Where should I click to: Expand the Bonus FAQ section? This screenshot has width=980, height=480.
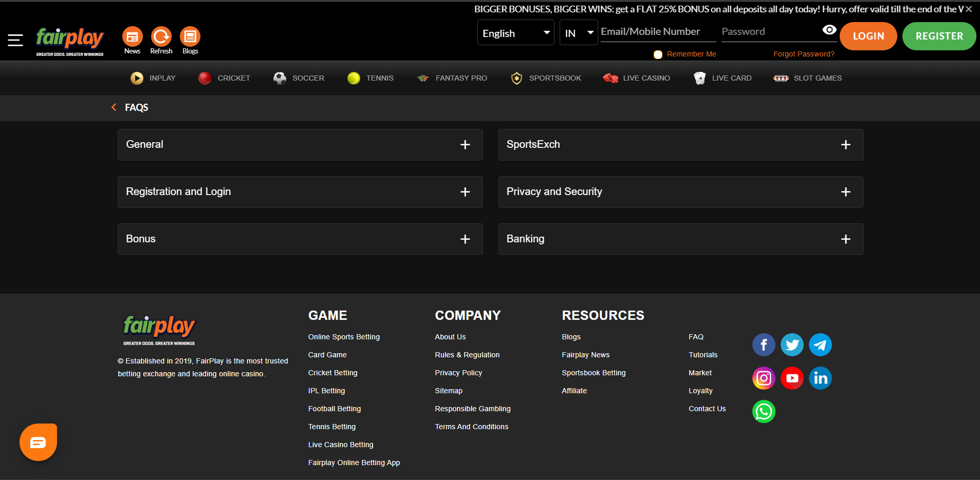300,239
